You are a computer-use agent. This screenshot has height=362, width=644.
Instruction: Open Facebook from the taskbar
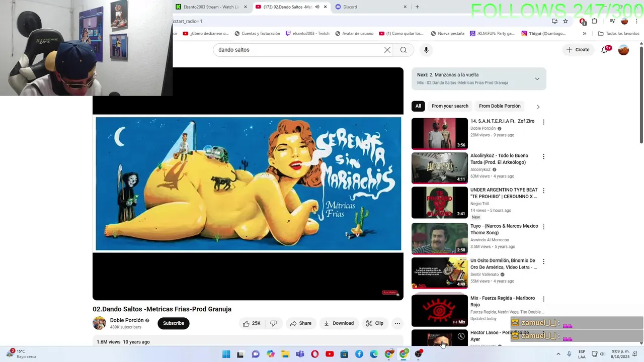[x=359, y=354]
